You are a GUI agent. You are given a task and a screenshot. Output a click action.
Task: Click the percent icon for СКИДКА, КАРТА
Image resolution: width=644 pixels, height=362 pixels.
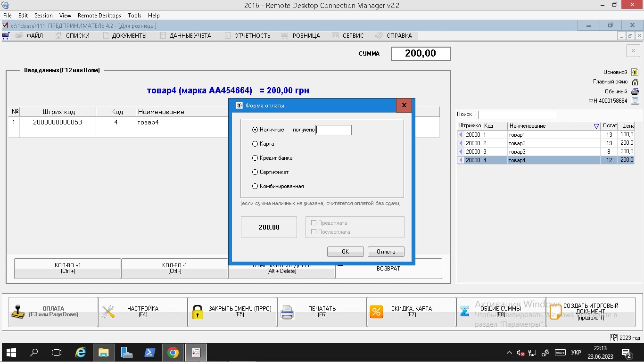376,312
